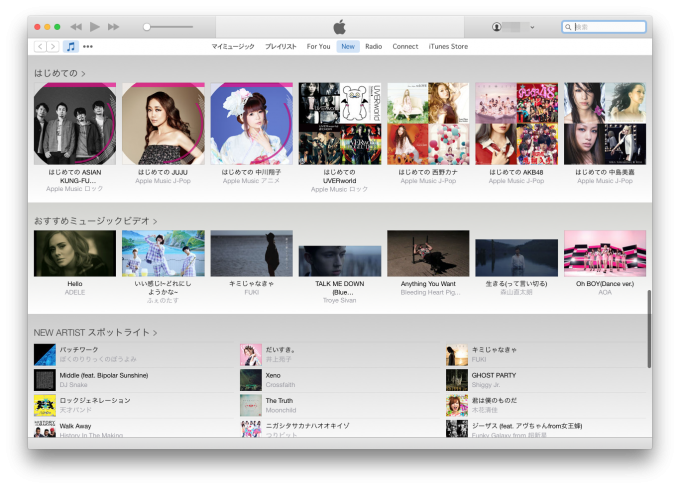
Task: Click the volume slider knob
Action: click(x=147, y=27)
